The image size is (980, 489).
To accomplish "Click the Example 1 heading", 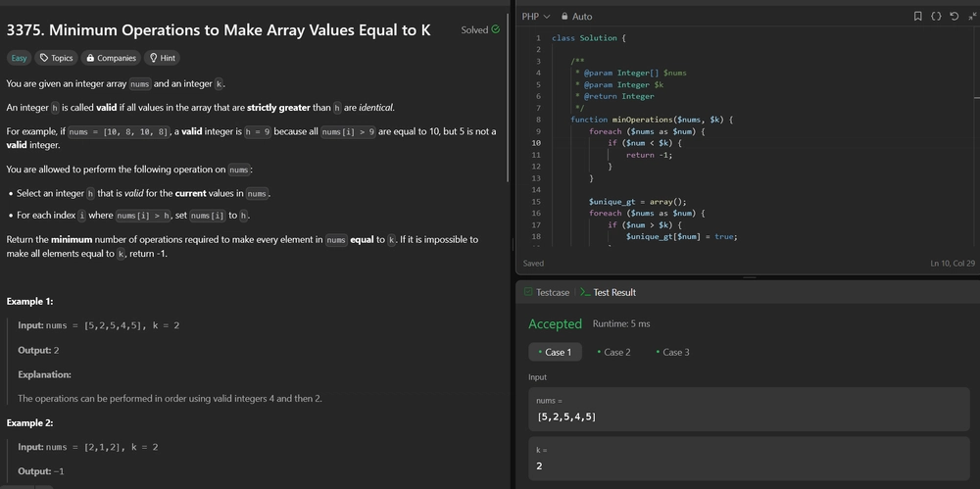I will click(x=29, y=302).
